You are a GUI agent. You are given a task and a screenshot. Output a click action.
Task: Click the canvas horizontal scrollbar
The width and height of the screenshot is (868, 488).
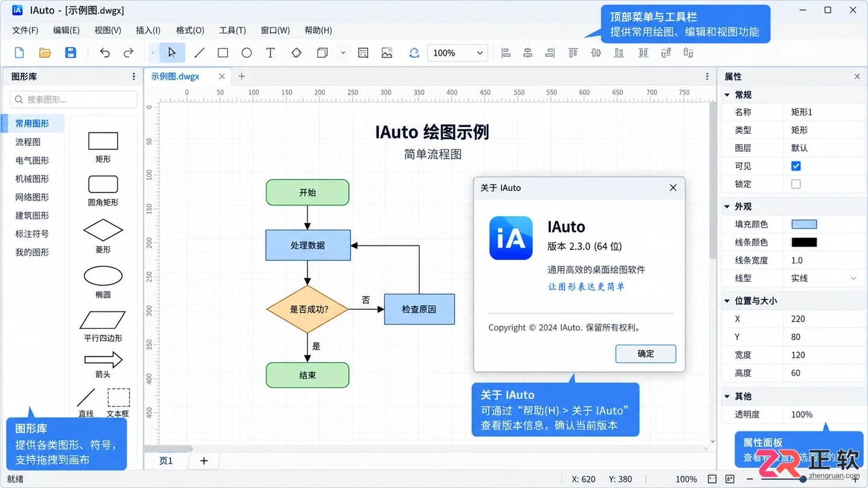(x=426, y=448)
